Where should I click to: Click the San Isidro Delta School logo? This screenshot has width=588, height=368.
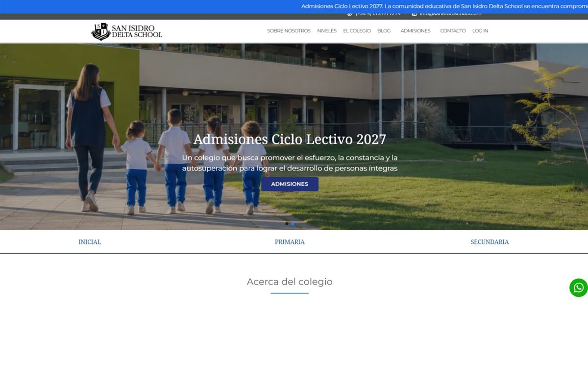[x=126, y=31]
